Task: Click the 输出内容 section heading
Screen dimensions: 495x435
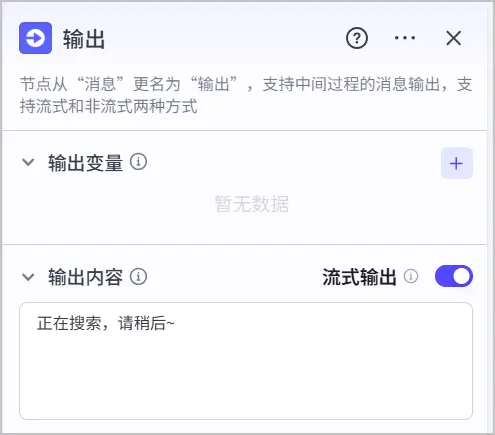Action: click(x=86, y=277)
